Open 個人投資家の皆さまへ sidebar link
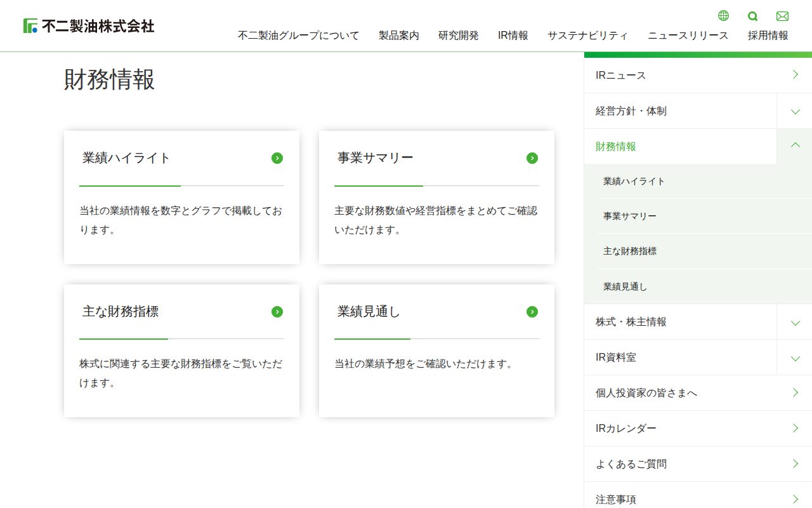 [x=698, y=392]
